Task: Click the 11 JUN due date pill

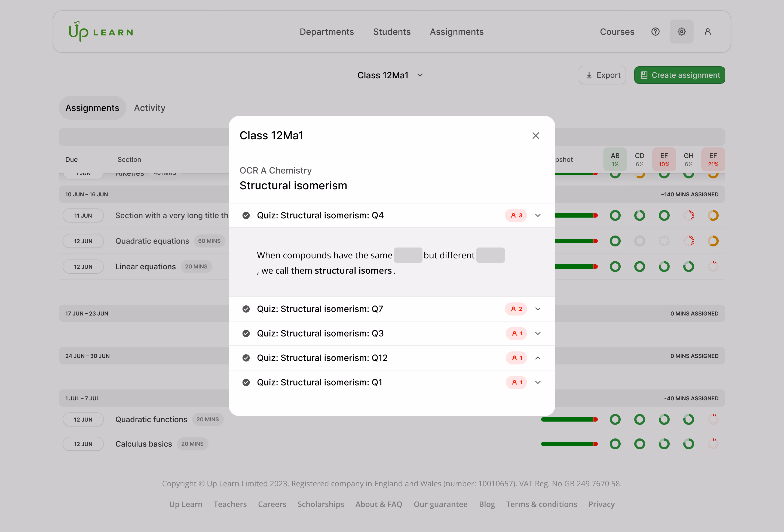Action: 83,215
